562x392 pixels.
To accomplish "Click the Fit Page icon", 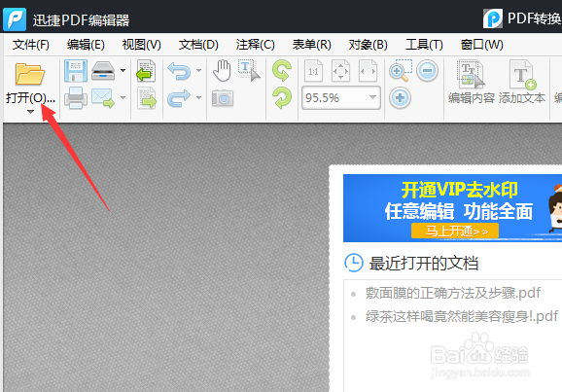I will (x=340, y=71).
